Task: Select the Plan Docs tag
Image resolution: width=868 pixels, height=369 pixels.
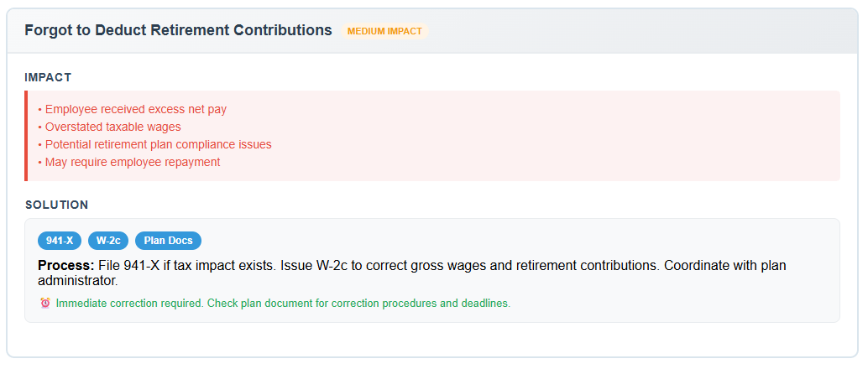Action: click(168, 241)
